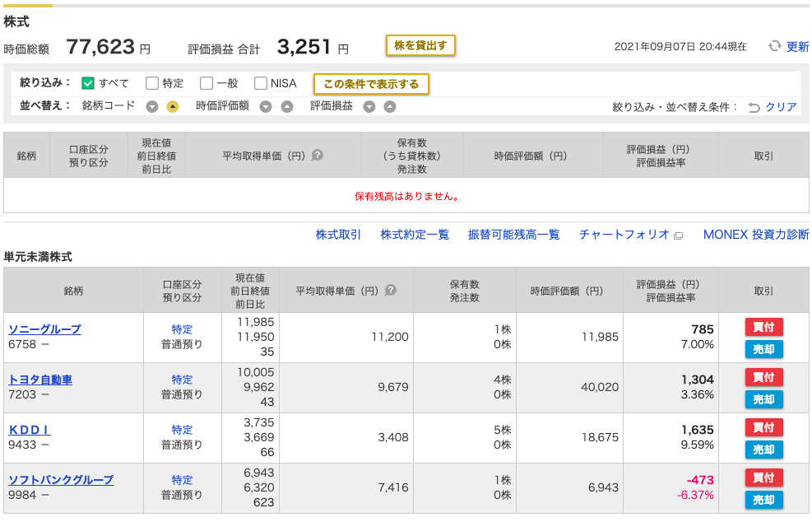Open help icon beside 平均取得単価 in 単元未満株式 table

pos(391,291)
